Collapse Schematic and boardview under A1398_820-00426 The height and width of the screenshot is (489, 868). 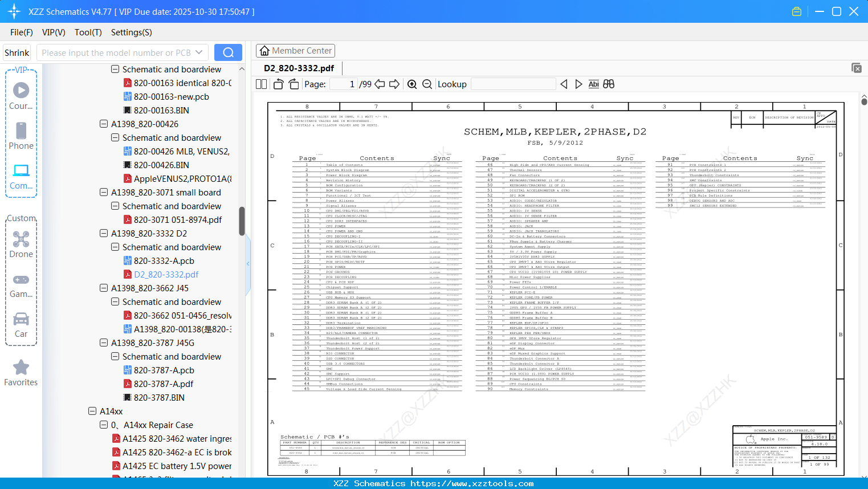click(x=115, y=137)
